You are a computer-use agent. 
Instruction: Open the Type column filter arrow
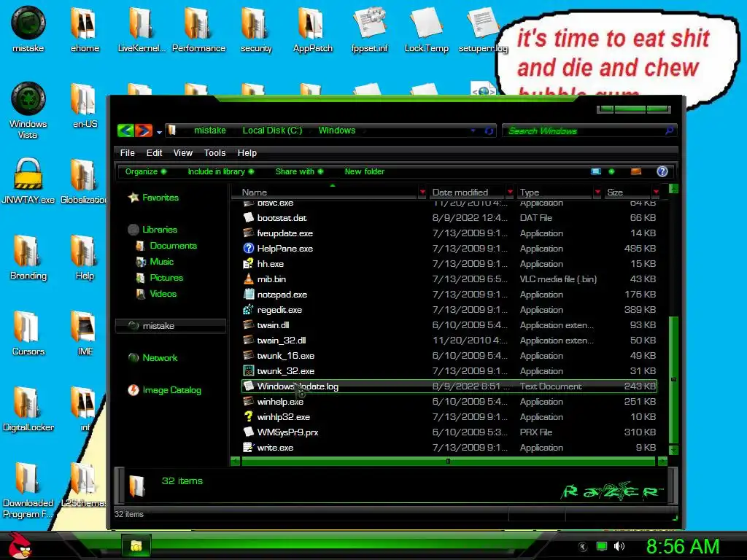pyautogui.click(x=597, y=192)
